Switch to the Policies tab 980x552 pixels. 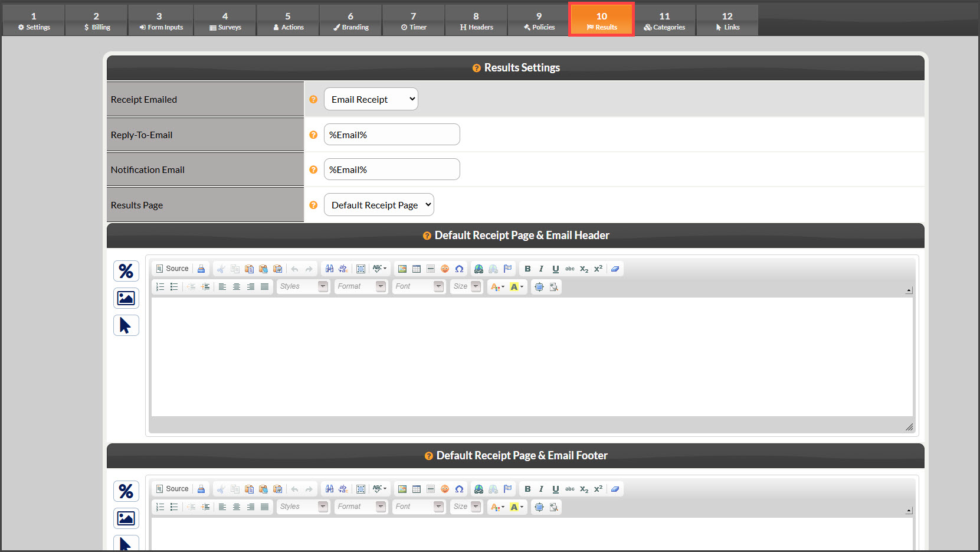point(539,21)
